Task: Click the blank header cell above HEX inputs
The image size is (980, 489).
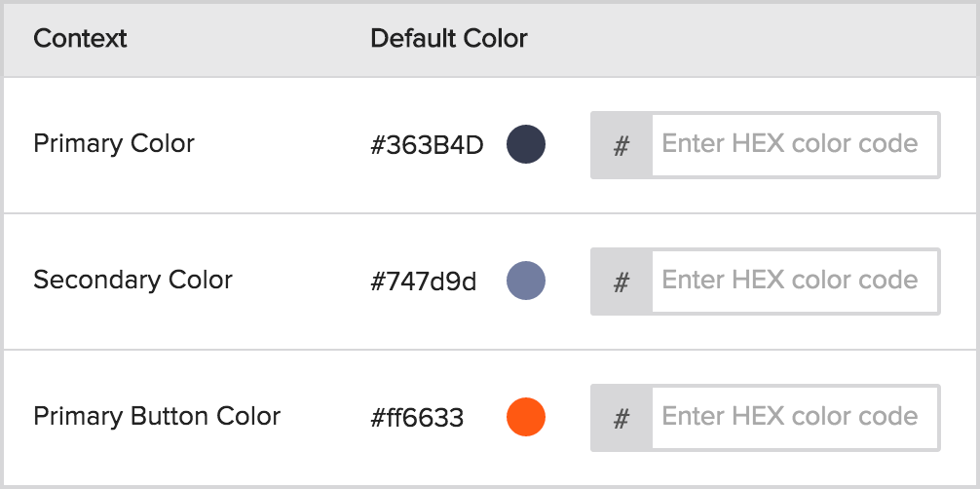Action: click(x=765, y=39)
